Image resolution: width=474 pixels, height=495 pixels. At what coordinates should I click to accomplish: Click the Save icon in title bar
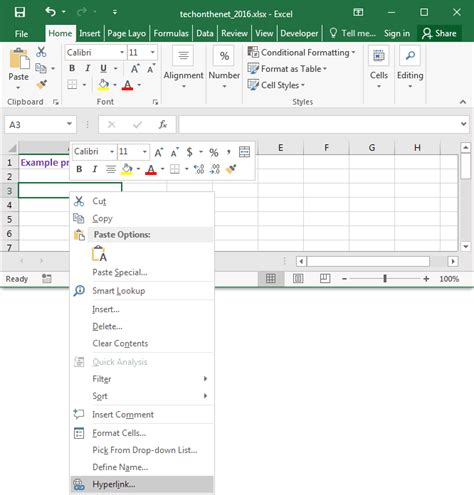pos(20,12)
